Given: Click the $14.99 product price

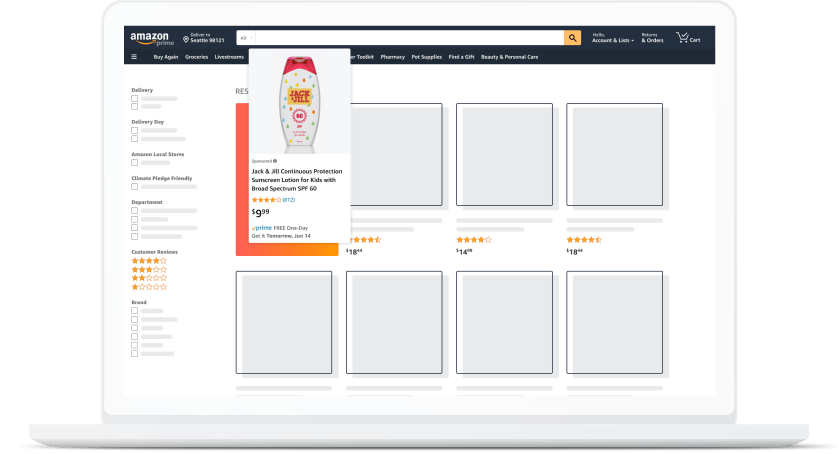Looking at the screenshot, I should [x=464, y=251].
